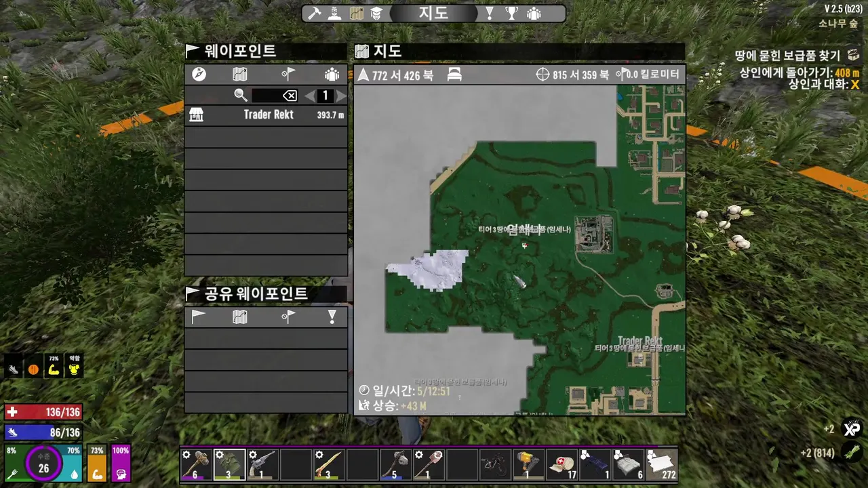Viewport: 868px width, 488px height.
Task: Click the running shoe buff icon
Action: 14,369
